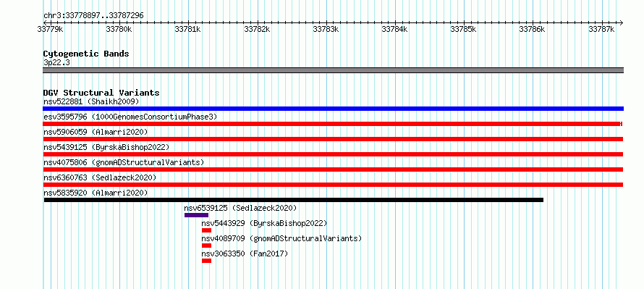Open nsv4089709 (gnomADStructuralVariants) label
This screenshot has height=289, width=644.
pos(281,238)
